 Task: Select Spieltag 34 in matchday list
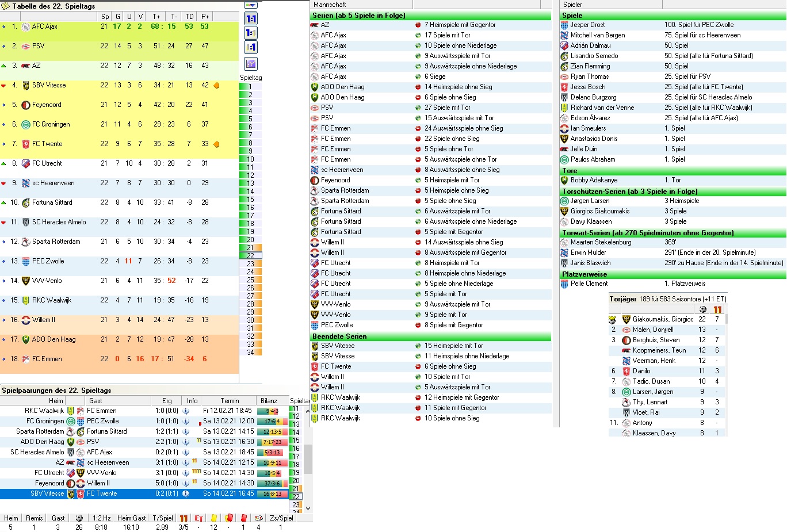250,353
